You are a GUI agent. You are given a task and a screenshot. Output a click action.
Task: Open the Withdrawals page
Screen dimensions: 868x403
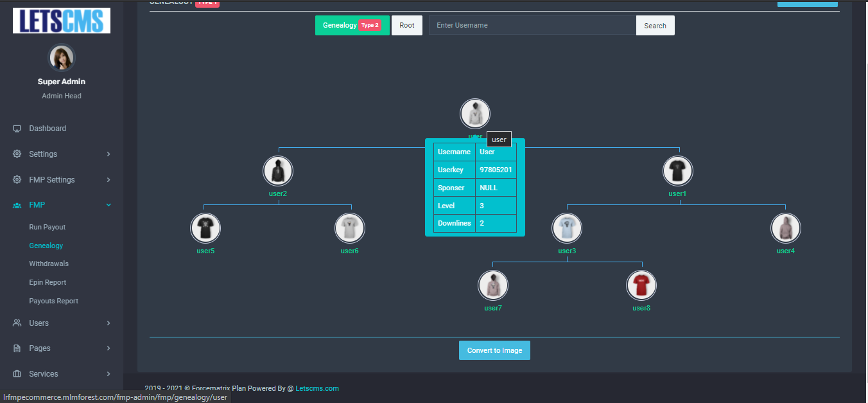point(49,264)
